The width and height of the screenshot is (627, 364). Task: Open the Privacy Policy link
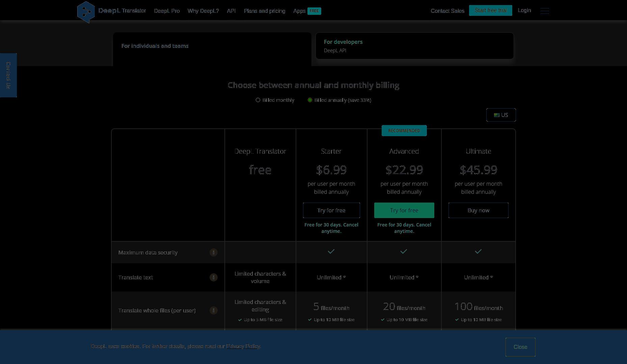(243, 346)
